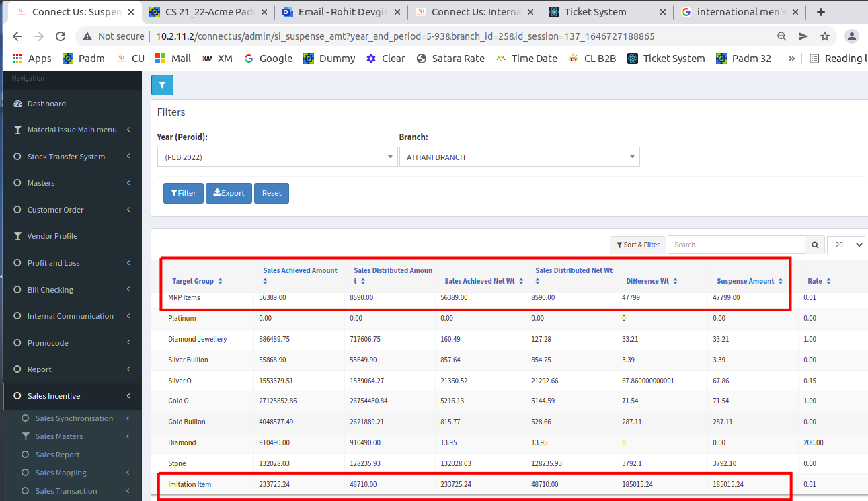
Task: Expand the Report sidebar menu
Action: pos(71,369)
